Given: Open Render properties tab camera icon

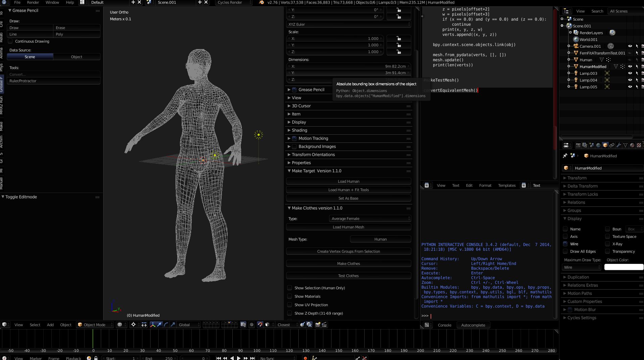Looking at the screenshot, I should click(x=578, y=145).
